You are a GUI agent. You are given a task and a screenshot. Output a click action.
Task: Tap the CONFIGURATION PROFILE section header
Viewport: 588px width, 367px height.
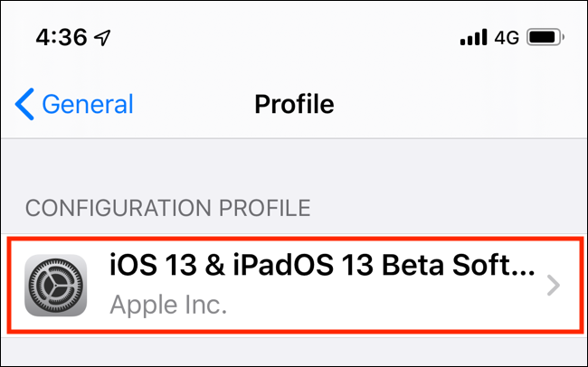[167, 208]
